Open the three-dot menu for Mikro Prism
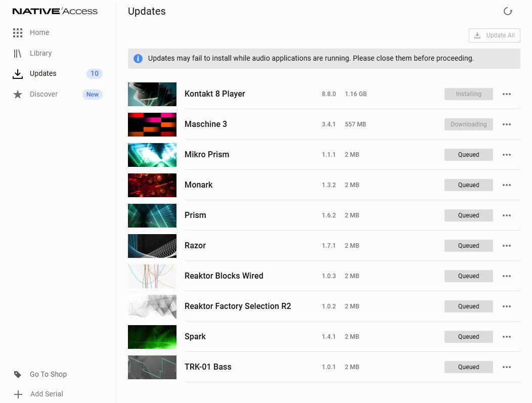Viewport: 532px width, 403px height. (x=507, y=155)
